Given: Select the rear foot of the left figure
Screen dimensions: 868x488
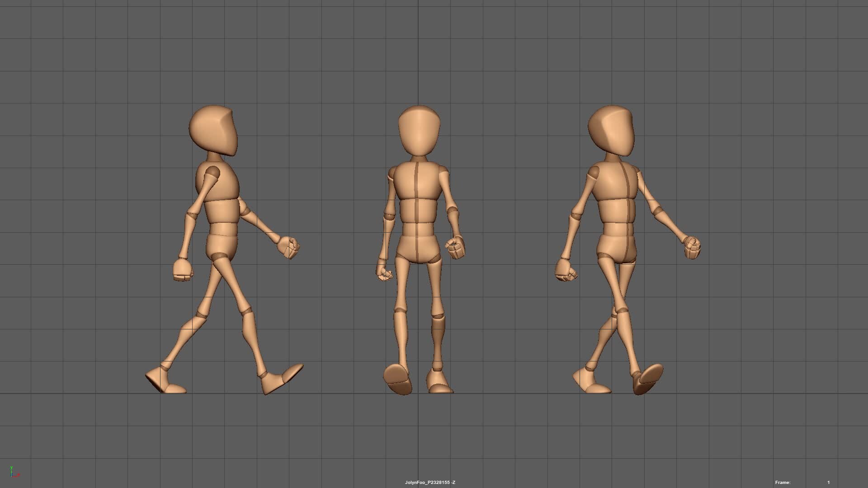Looking at the screenshot, I should coord(164,381).
